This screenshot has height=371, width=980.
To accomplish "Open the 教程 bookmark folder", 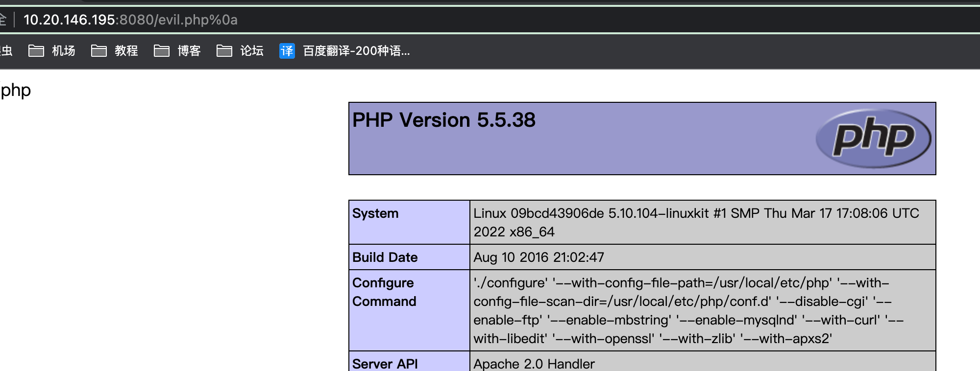I will [115, 50].
